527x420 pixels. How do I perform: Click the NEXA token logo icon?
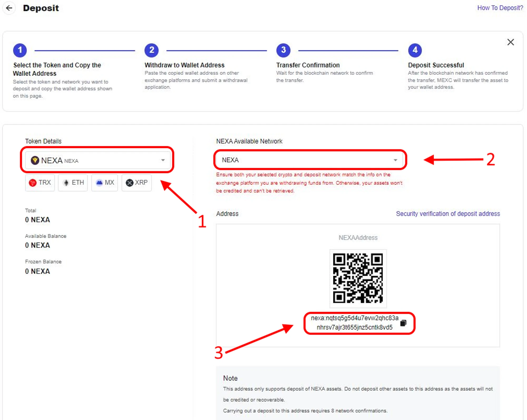[35, 160]
